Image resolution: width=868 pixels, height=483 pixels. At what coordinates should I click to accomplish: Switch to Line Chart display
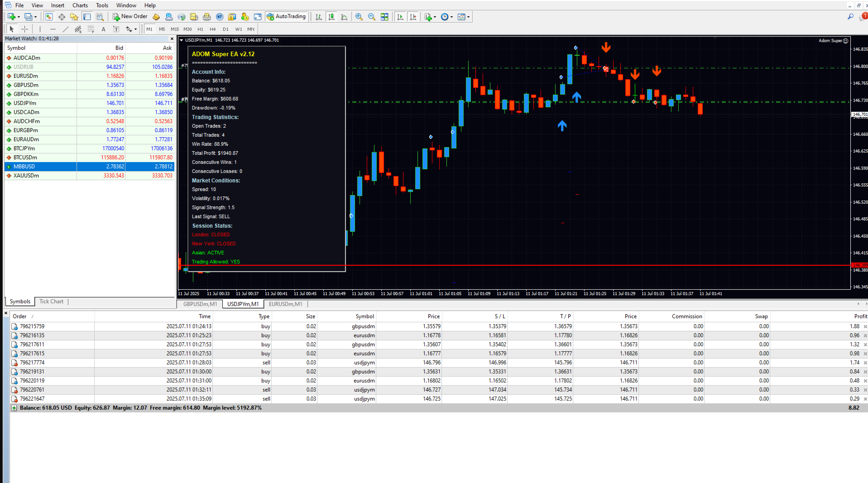click(344, 17)
